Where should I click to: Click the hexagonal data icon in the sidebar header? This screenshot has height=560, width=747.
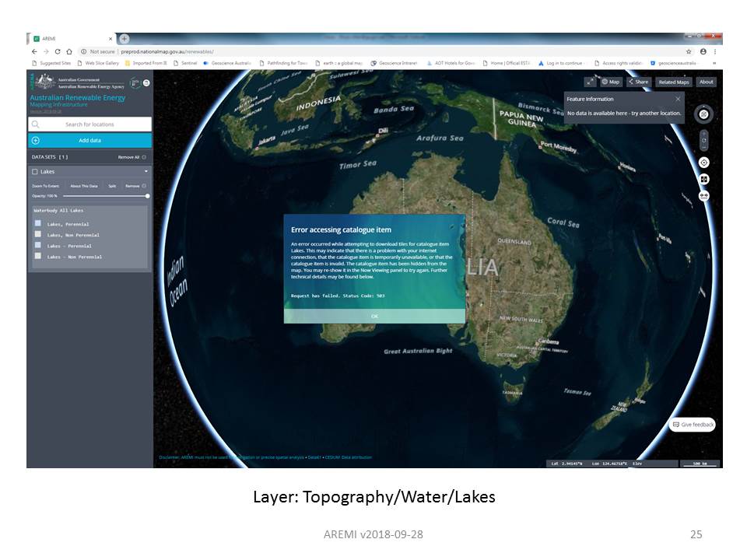(135, 83)
